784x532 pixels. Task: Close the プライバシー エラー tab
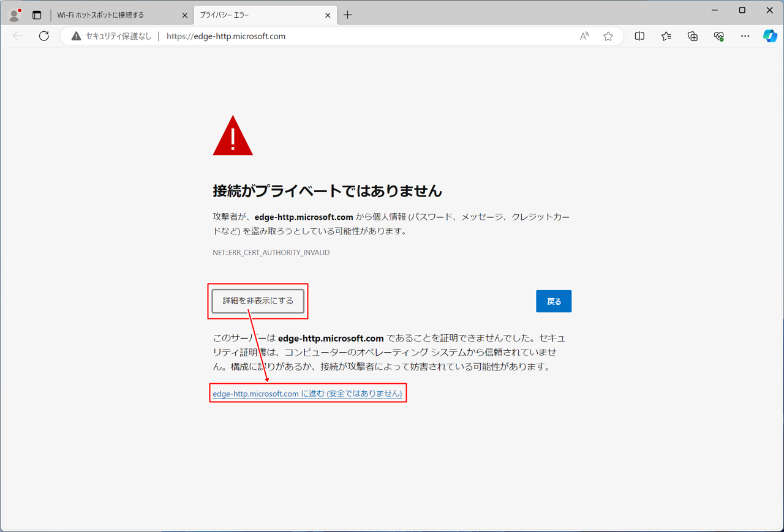328,15
